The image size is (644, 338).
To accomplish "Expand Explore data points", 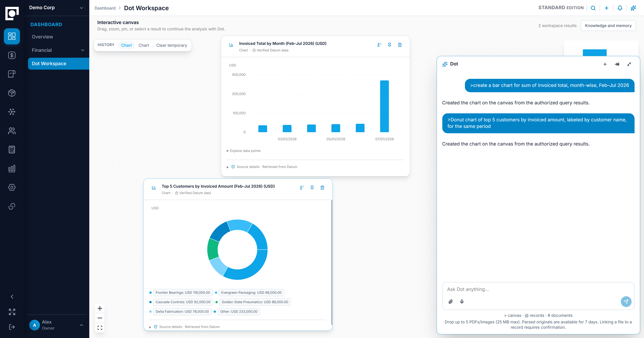I will [x=244, y=151].
